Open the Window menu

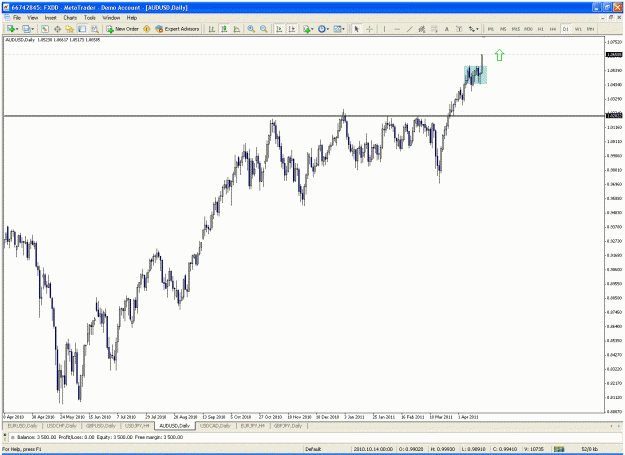pyautogui.click(x=111, y=18)
